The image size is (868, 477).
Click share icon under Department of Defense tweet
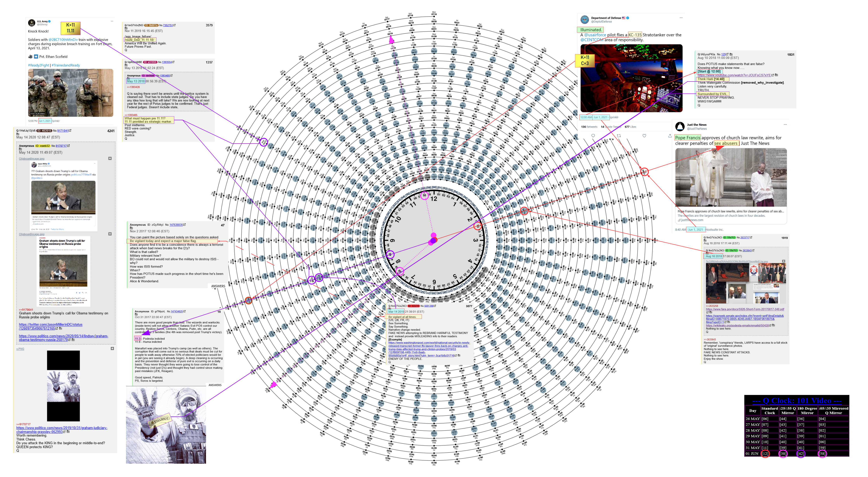point(670,136)
